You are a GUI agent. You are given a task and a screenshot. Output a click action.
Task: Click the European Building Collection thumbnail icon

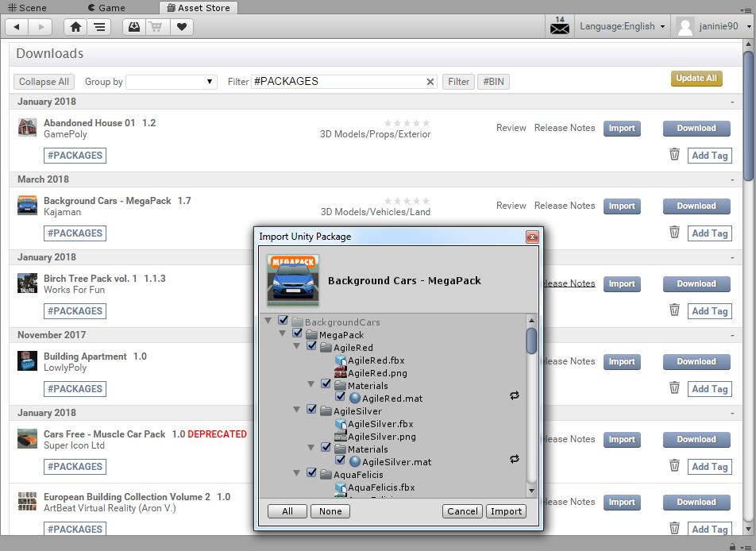[x=28, y=501]
